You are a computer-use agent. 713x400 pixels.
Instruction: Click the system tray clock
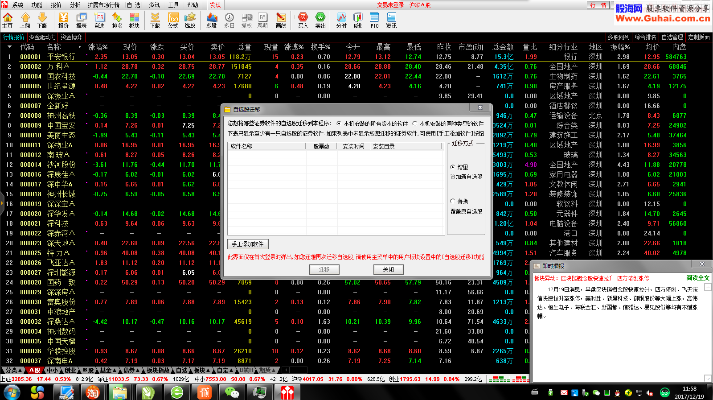689,392
